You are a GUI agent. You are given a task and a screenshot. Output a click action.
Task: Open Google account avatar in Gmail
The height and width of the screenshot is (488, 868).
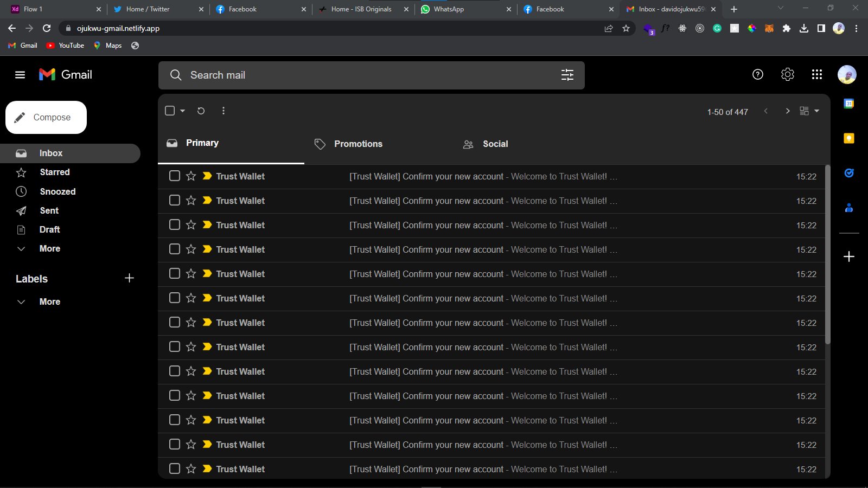tap(847, 74)
